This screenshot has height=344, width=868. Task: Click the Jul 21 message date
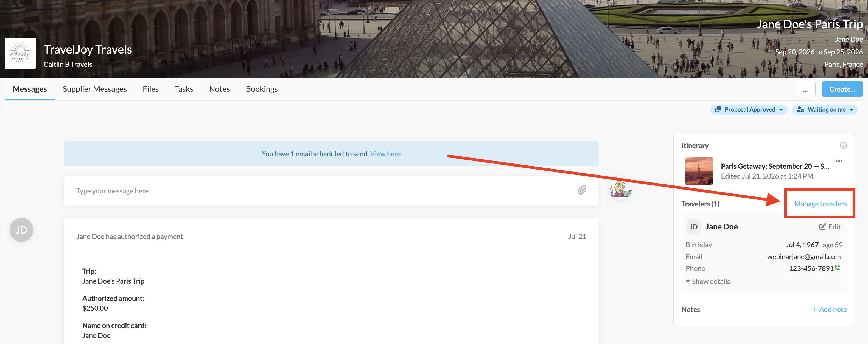[577, 237]
